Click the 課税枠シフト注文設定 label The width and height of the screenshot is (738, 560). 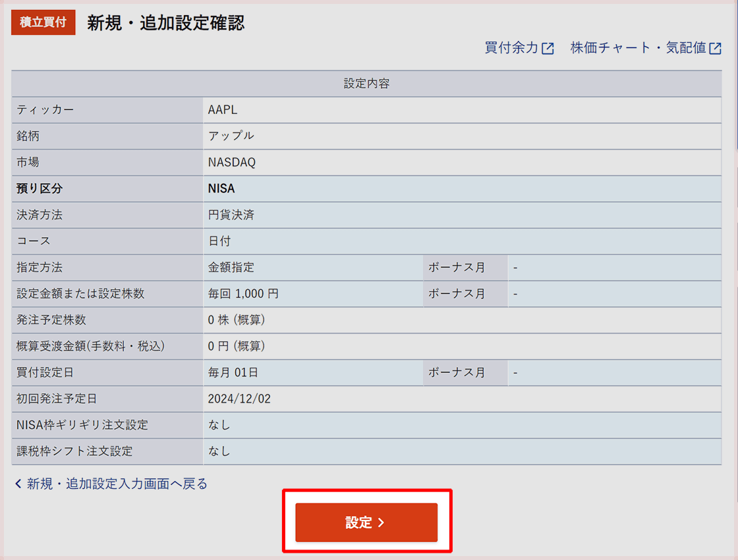[x=75, y=451]
